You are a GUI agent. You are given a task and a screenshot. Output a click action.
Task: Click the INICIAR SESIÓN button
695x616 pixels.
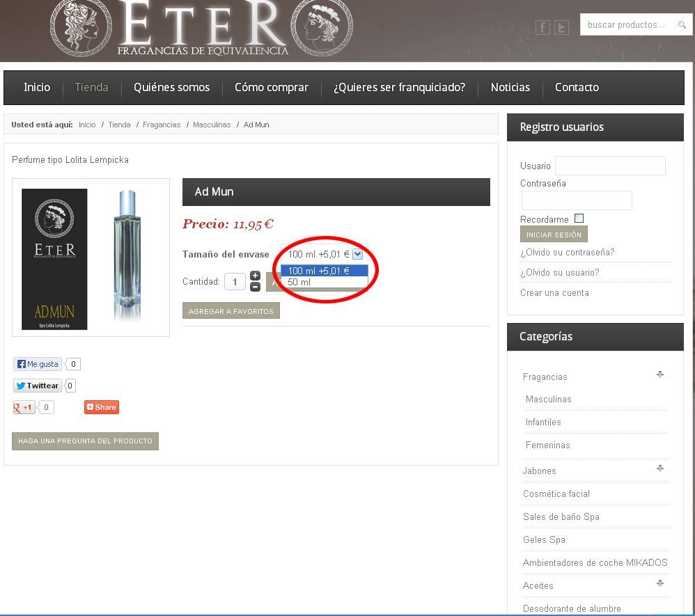coord(554,235)
